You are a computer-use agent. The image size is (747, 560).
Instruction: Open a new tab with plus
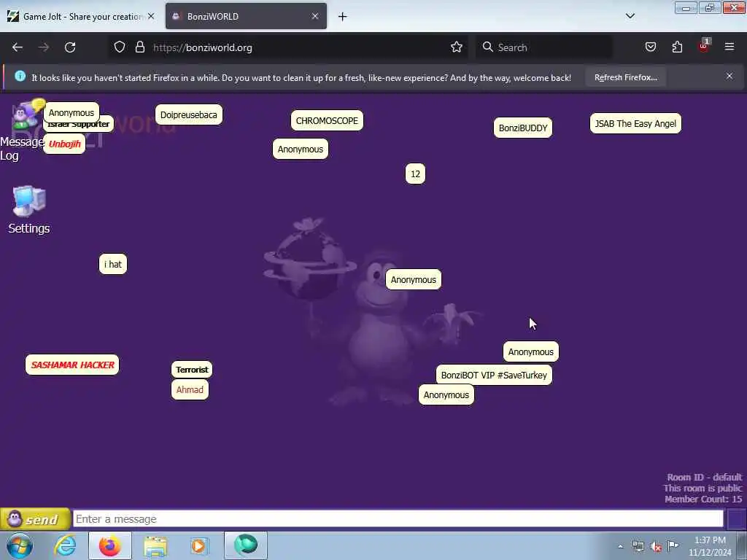(343, 17)
